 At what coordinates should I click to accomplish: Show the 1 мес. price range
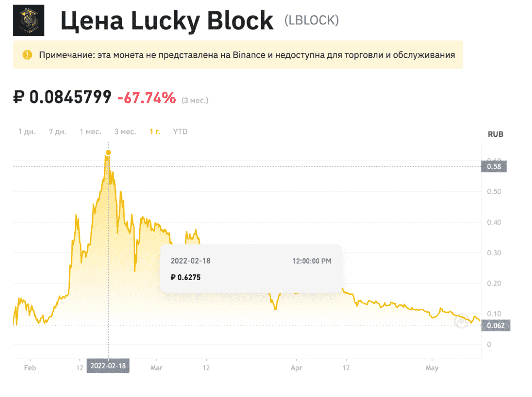coord(91,132)
